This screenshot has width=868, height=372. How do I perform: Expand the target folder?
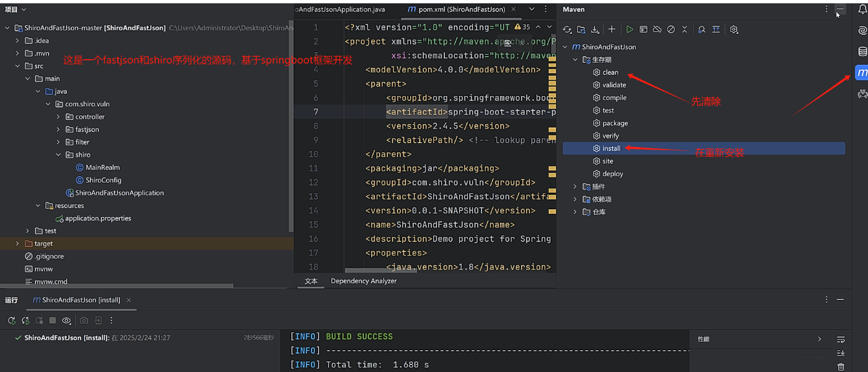[18, 244]
